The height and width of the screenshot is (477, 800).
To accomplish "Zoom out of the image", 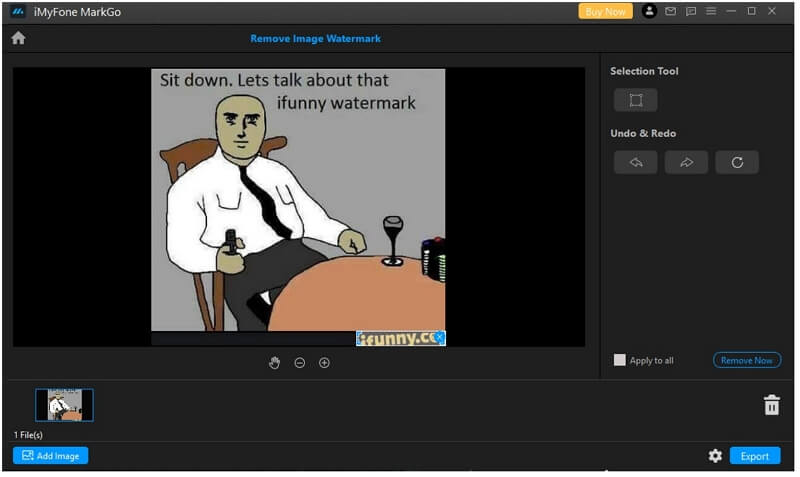I will tap(301, 364).
